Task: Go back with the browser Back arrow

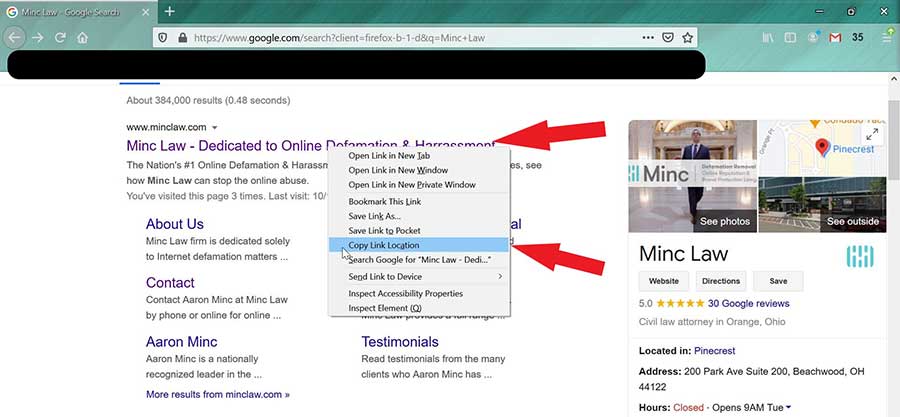Action: point(14,37)
